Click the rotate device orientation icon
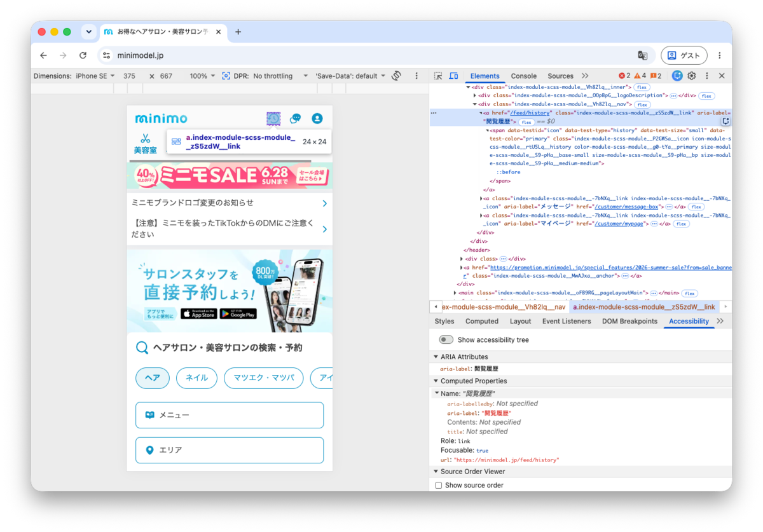 coord(396,76)
